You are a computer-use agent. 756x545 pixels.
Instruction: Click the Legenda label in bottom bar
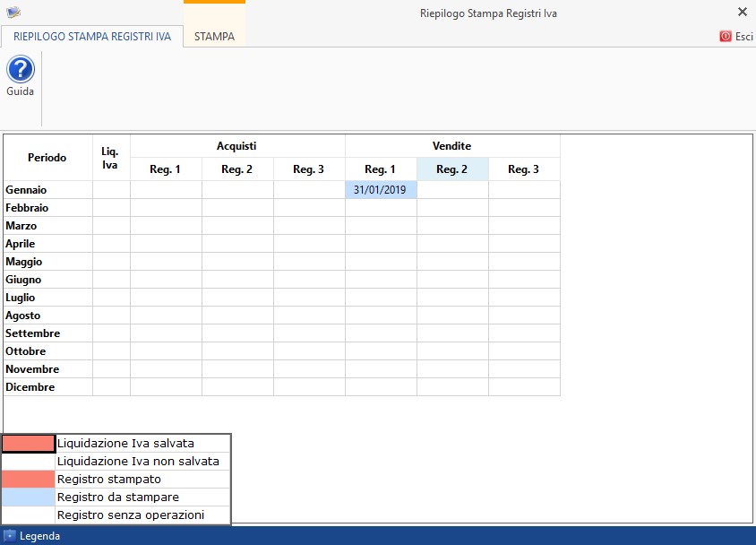pos(39,536)
